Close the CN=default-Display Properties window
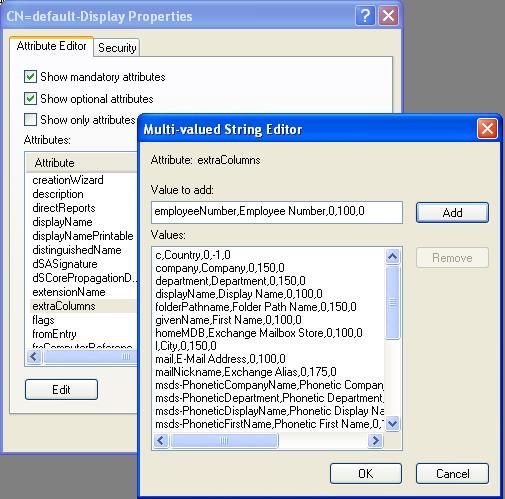505x499 pixels. (388, 16)
